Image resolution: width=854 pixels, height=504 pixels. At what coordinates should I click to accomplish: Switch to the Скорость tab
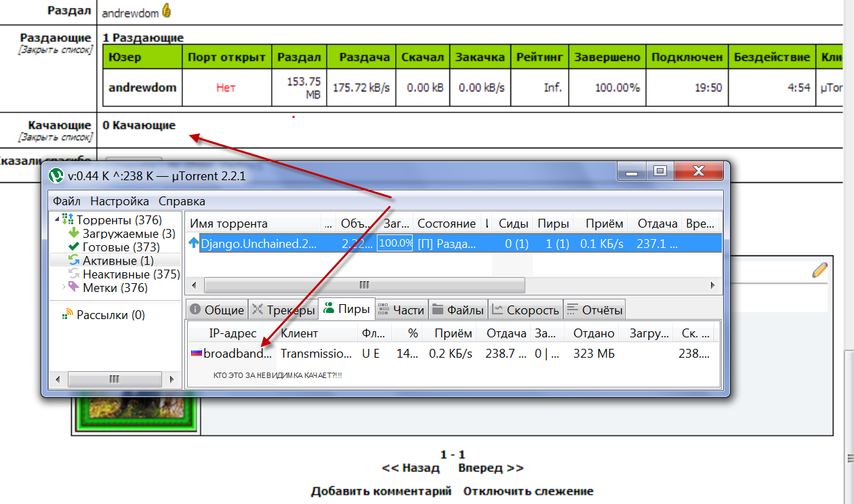coord(525,310)
